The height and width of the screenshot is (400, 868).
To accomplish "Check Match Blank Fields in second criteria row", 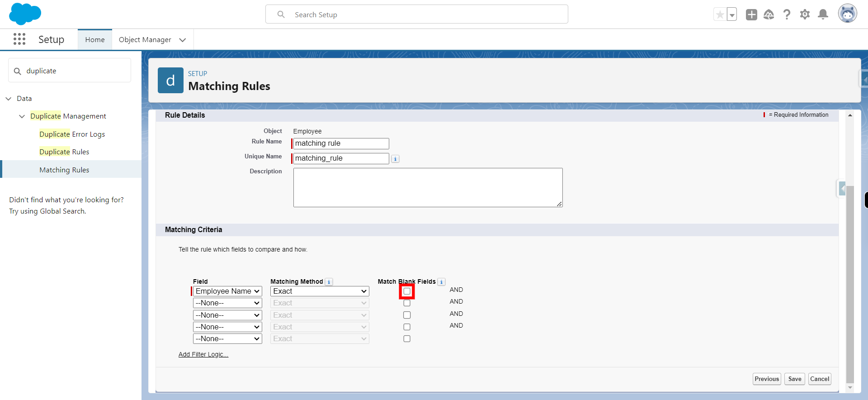I will [407, 303].
